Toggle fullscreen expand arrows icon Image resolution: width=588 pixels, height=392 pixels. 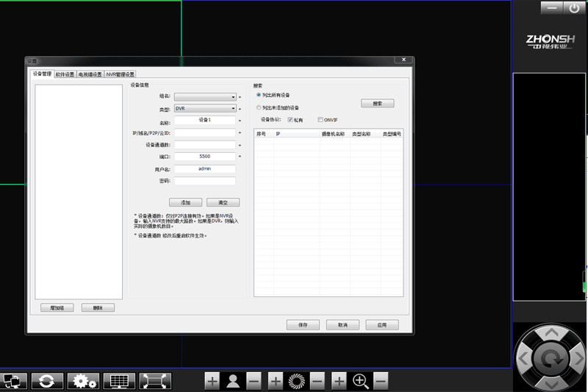[155, 381]
